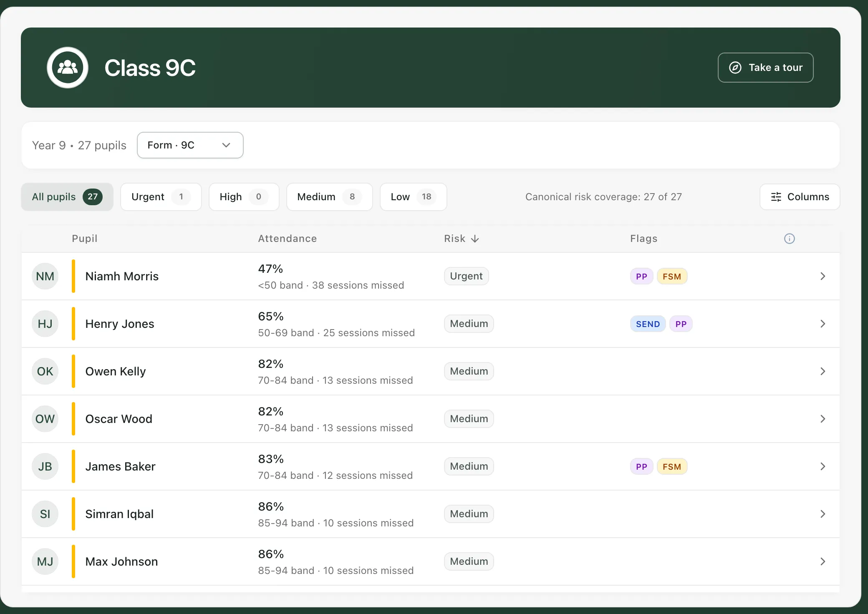Open the Form · 9C dropdown
Viewport: 868px width, 614px height.
tap(190, 145)
